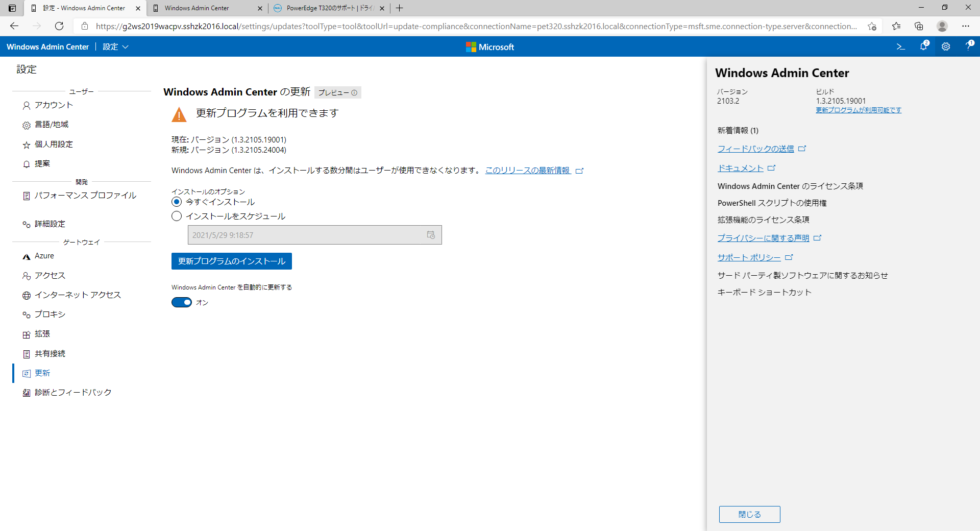Add this page to favorites
The height and width of the screenshot is (531, 980).
[x=872, y=26]
